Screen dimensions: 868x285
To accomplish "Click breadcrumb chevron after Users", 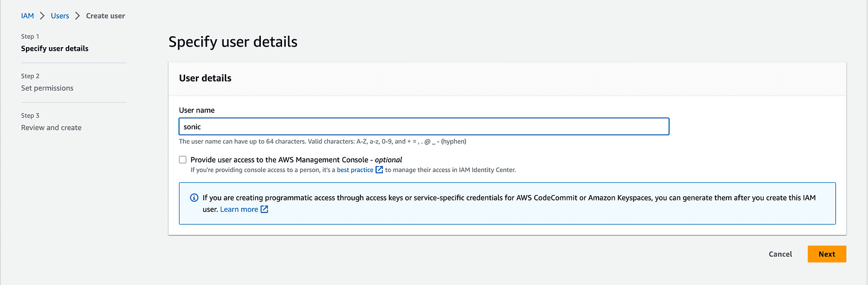I will pyautogui.click(x=78, y=16).
